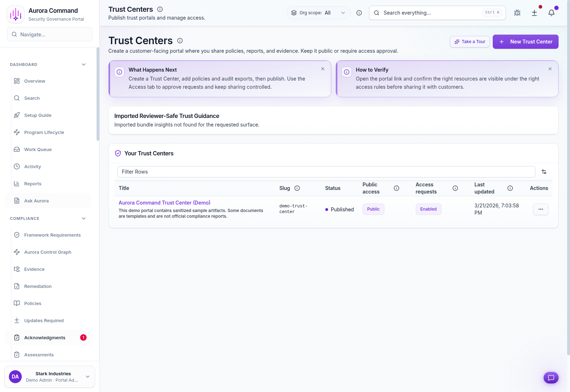The height and width of the screenshot is (392, 570).
Task: Open notifications via the bell icon
Action: pos(551,12)
